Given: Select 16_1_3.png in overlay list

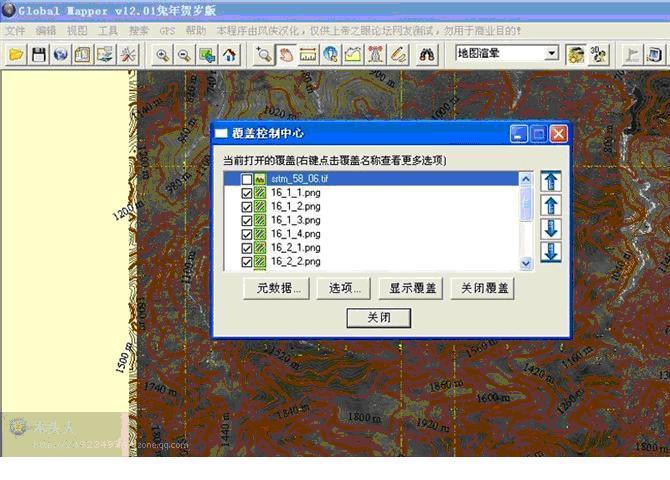Looking at the screenshot, I should [295, 220].
